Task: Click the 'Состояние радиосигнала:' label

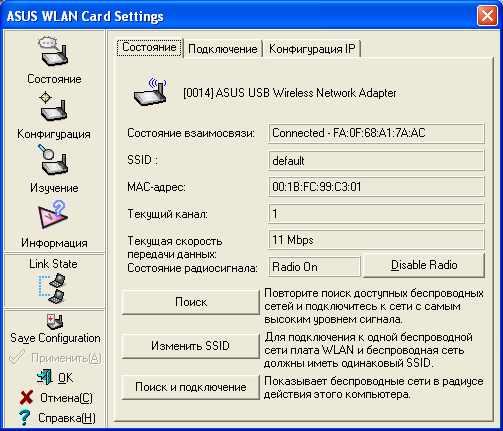Action: point(192,268)
